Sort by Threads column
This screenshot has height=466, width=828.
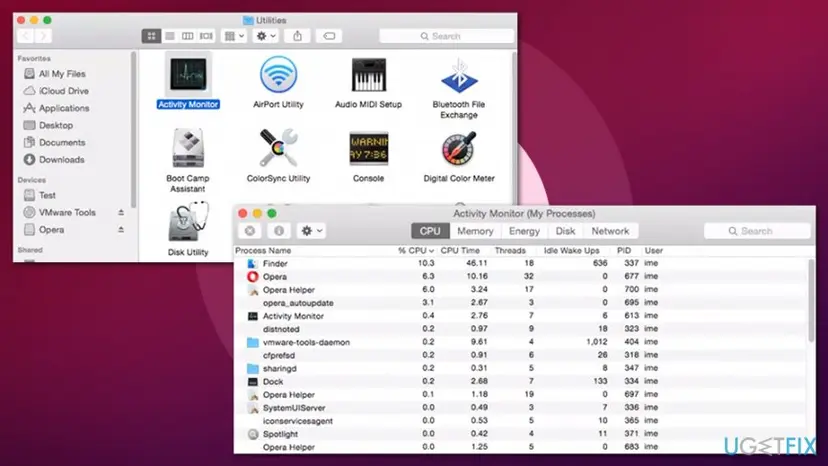point(510,250)
